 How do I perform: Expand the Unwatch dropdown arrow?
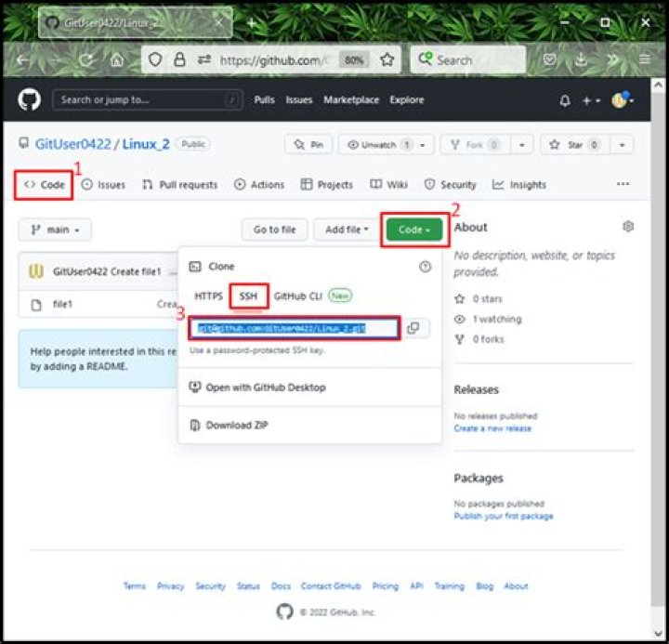click(423, 145)
